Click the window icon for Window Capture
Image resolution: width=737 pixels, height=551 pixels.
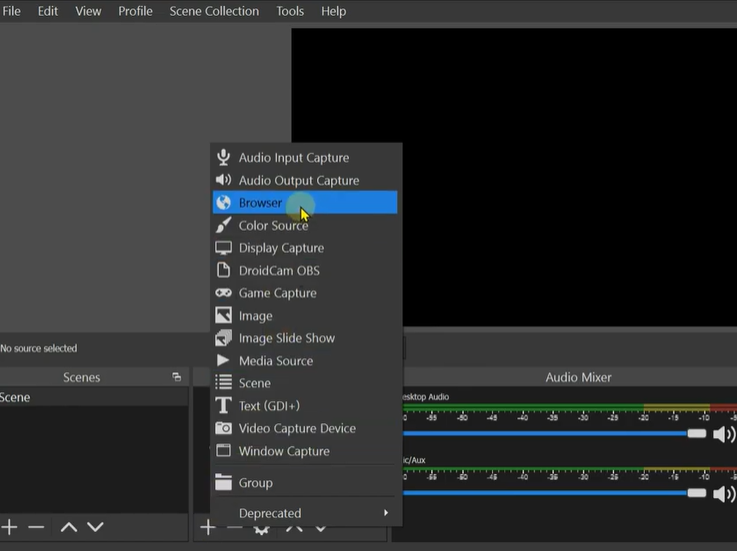[x=223, y=450]
